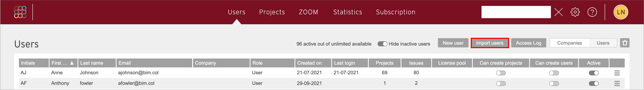This screenshot has width=644, height=90.
Task: Open help with the question mark icon
Action: pos(592,12)
